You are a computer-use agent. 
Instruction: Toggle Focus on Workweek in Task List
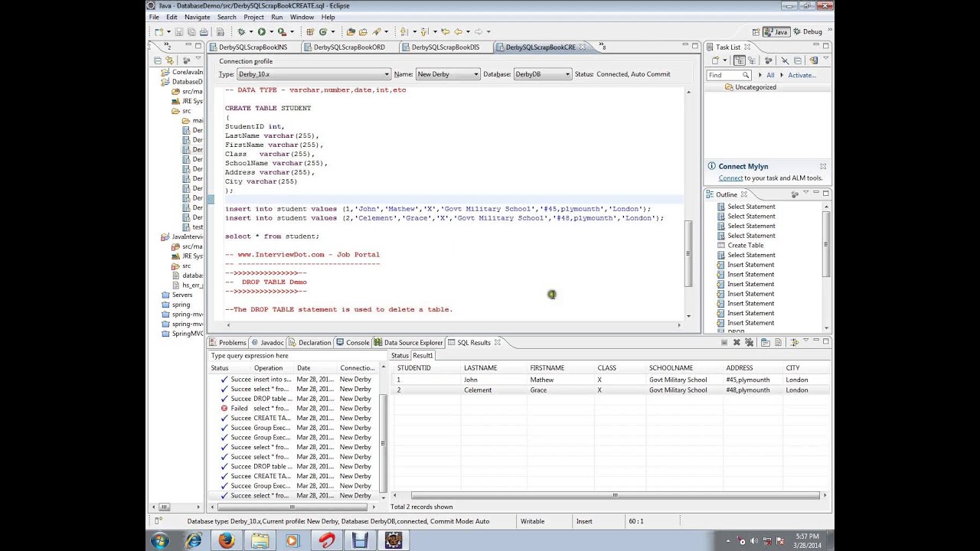coord(769,60)
